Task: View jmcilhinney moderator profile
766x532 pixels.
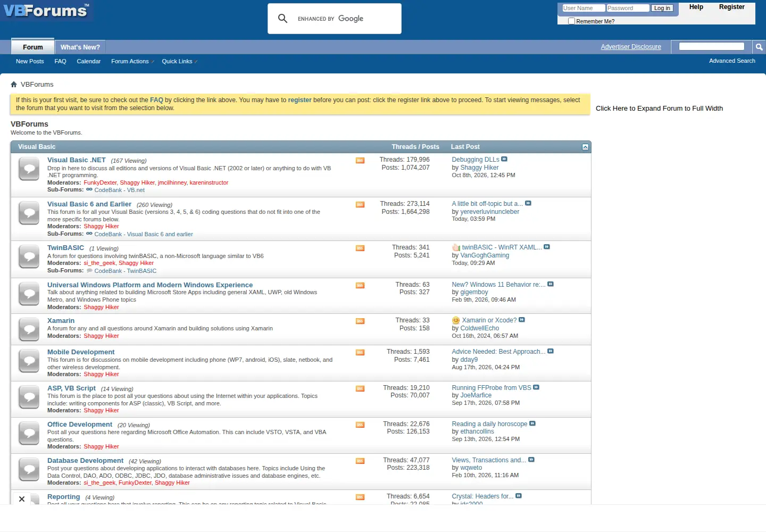Action: [x=172, y=182]
